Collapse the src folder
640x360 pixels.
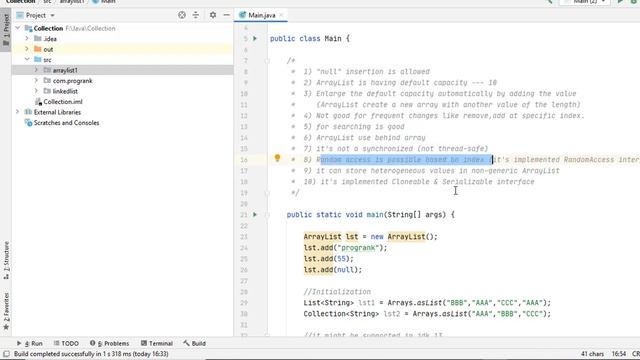[27, 60]
